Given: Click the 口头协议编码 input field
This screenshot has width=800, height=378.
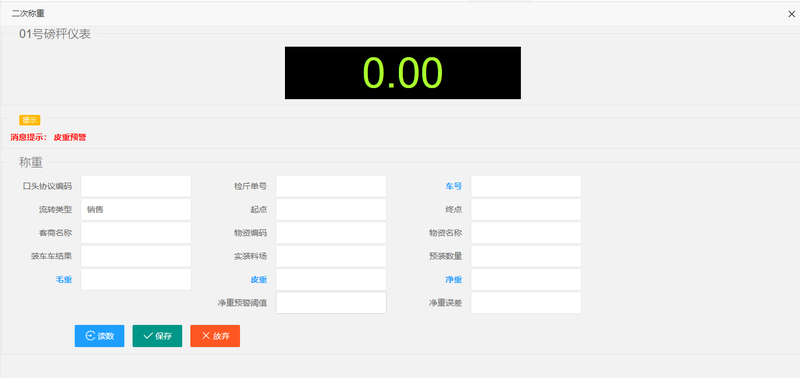Looking at the screenshot, I should click(136, 186).
